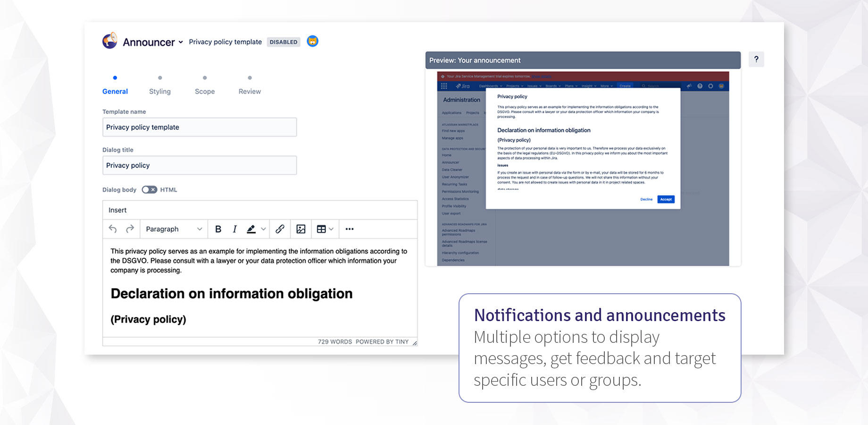
Task: Open the Review step tab
Action: (x=250, y=91)
